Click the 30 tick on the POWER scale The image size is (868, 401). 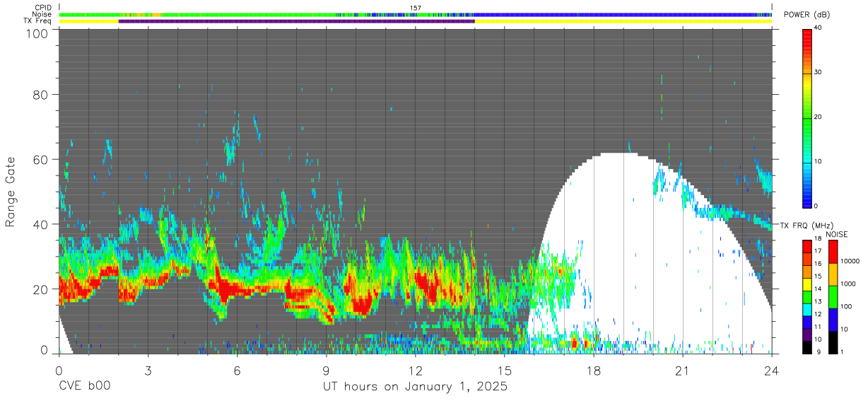(819, 73)
